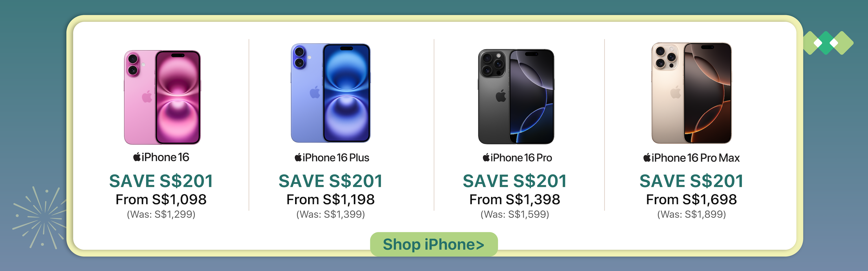Viewport: 868px width, 271px height.
Task: Select the pink iPhone 16 image
Action: [162, 97]
